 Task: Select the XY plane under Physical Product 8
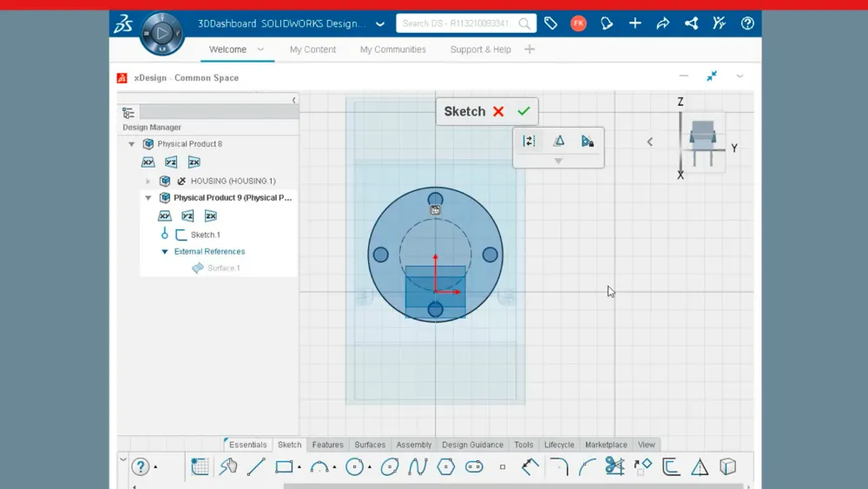click(148, 162)
